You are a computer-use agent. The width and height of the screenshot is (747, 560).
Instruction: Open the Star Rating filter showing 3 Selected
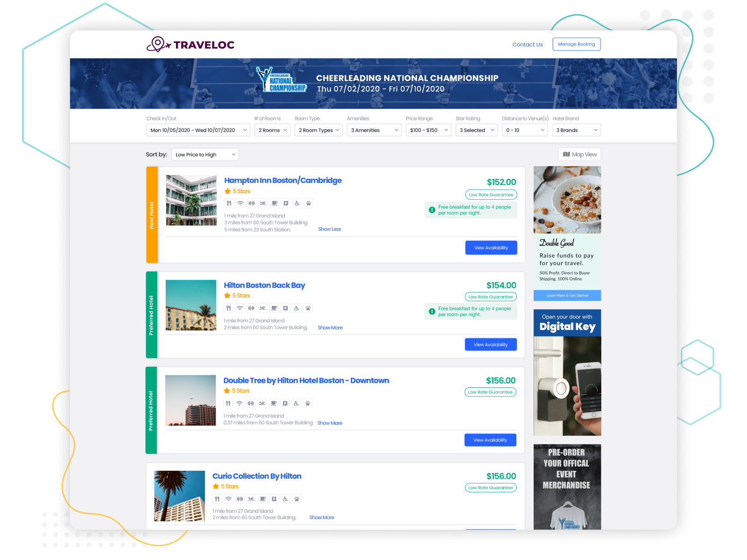476,130
